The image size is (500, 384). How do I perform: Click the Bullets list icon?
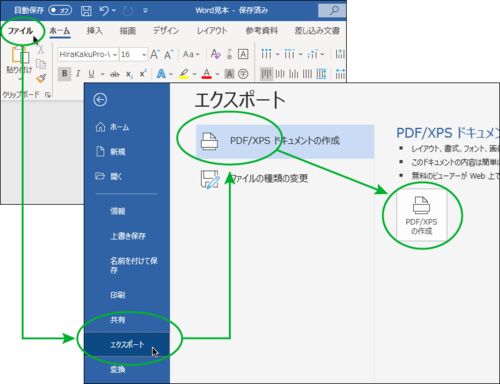click(x=266, y=54)
